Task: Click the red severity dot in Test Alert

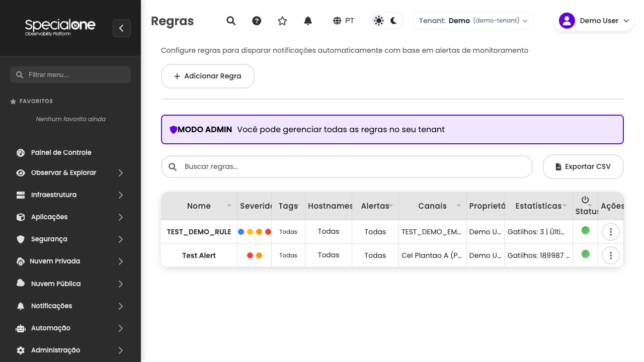Action: point(250,255)
